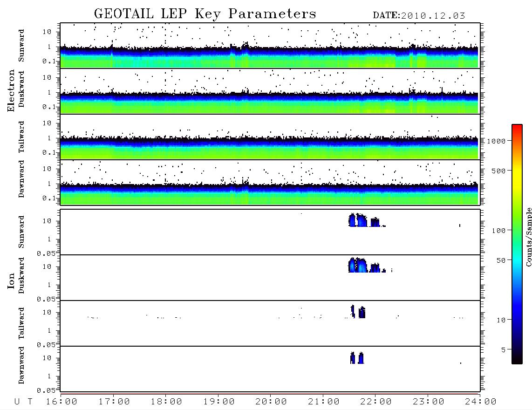Click the 50 tick on colorbar

click(x=501, y=260)
